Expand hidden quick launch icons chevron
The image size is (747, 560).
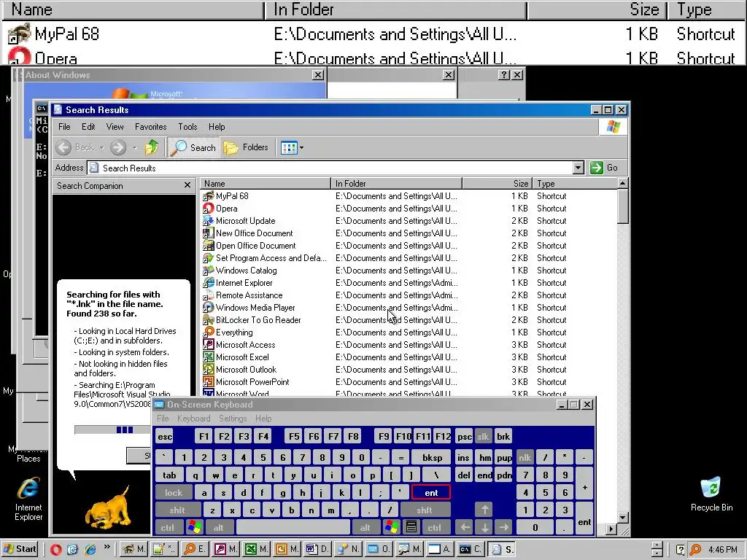click(107, 547)
